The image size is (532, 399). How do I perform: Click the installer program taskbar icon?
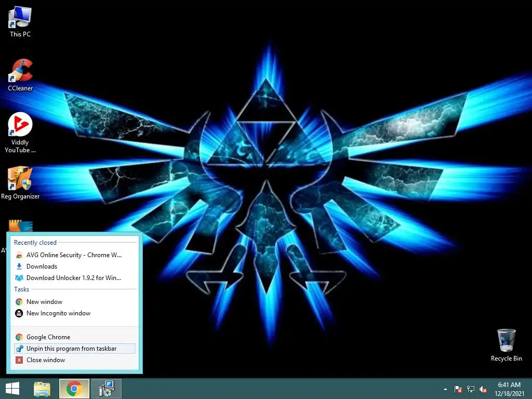pos(107,389)
